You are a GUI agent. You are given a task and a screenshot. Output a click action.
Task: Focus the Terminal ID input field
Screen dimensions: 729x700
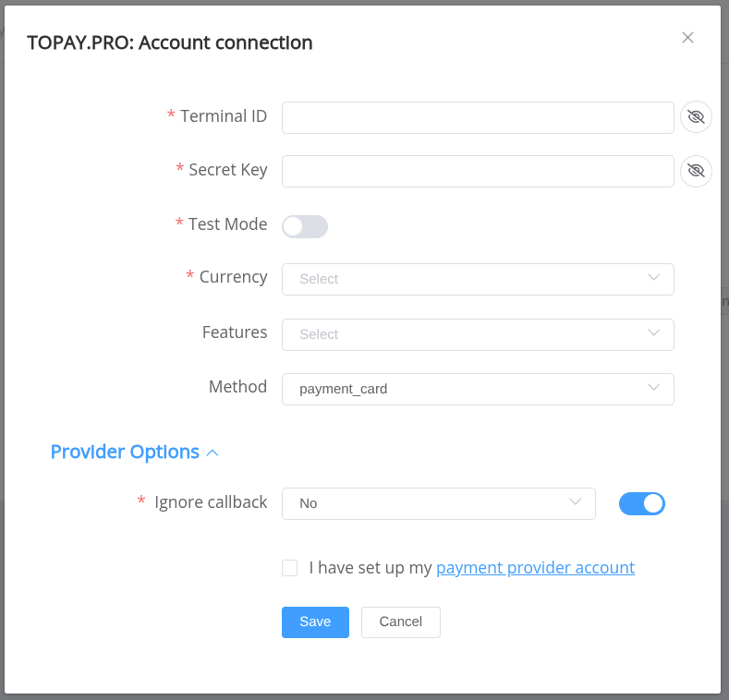coord(477,117)
